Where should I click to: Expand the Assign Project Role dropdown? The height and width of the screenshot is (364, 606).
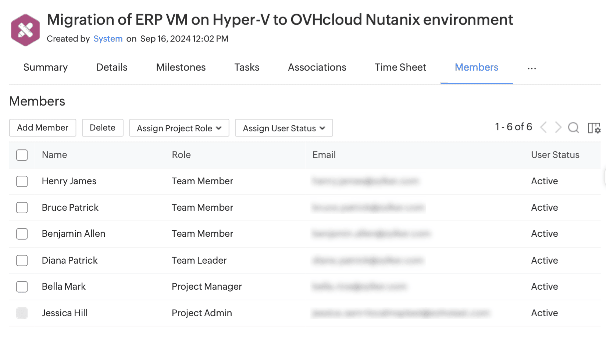(179, 128)
